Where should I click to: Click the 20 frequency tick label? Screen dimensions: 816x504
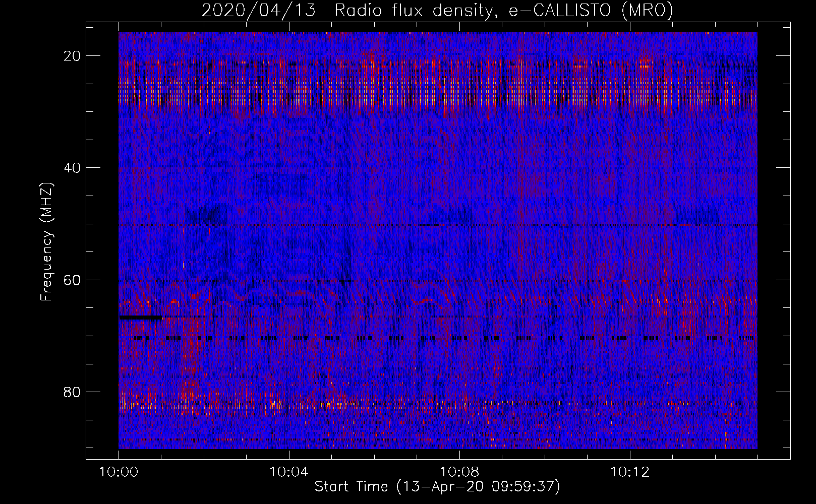pyautogui.click(x=73, y=56)
